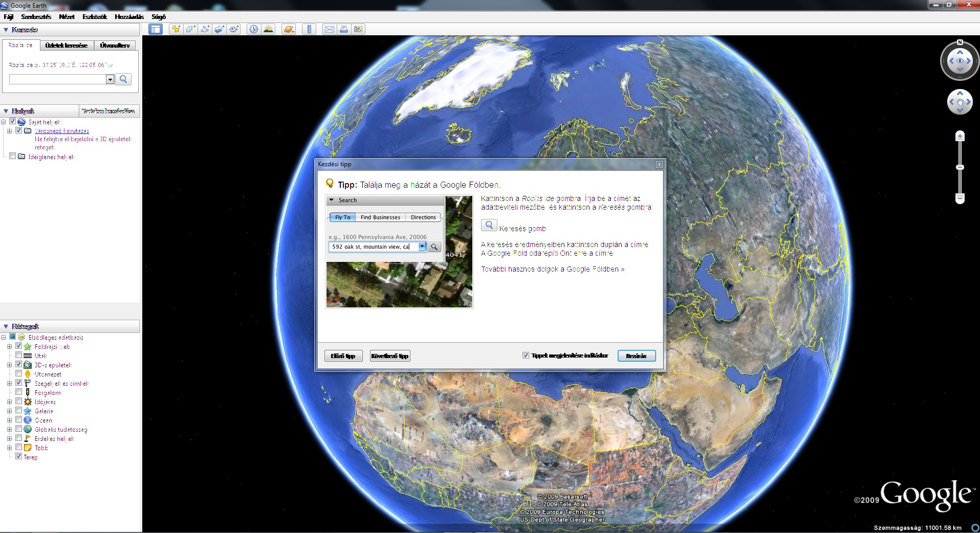Screen dimensions: 980x533
Task: Enable the Időjárás layer checkbox
Action: 19,401
